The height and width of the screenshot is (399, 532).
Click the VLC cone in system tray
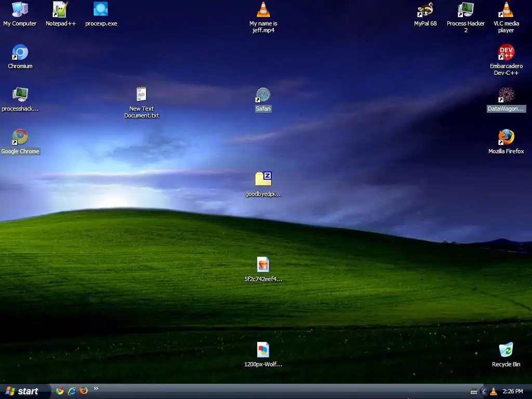[x=494, y=392]
